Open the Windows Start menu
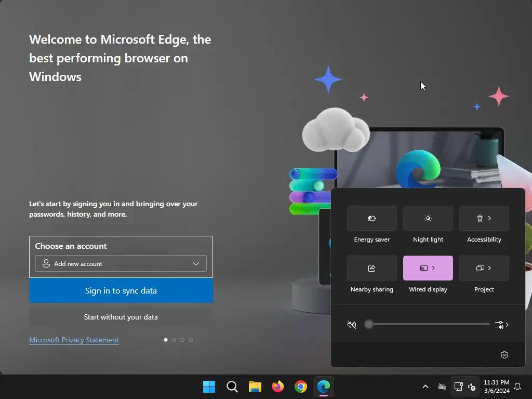532x399 pixels. [209, 387]
